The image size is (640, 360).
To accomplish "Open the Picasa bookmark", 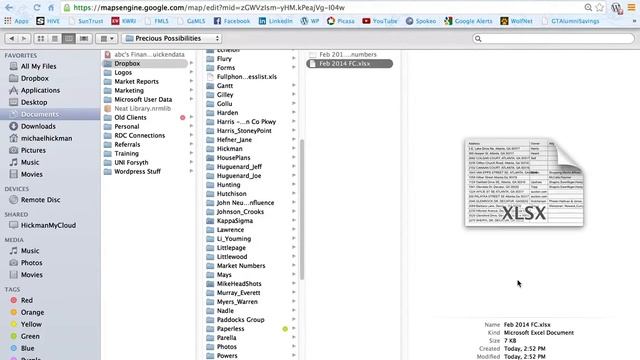I will (x=340, y=21).
